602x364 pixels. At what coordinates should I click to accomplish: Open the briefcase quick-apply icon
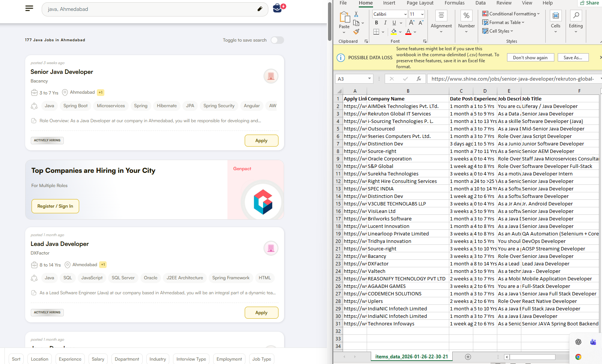[278, 8]
